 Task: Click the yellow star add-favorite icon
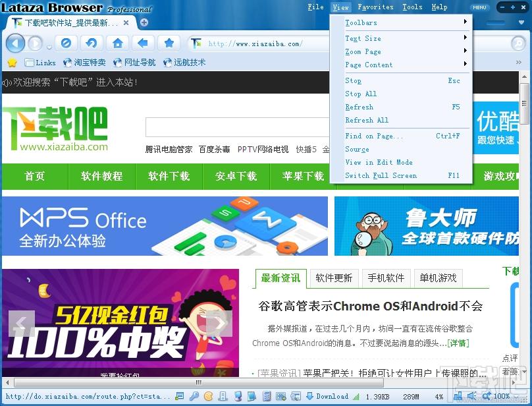pyautogui.click(x=12, y=63)
